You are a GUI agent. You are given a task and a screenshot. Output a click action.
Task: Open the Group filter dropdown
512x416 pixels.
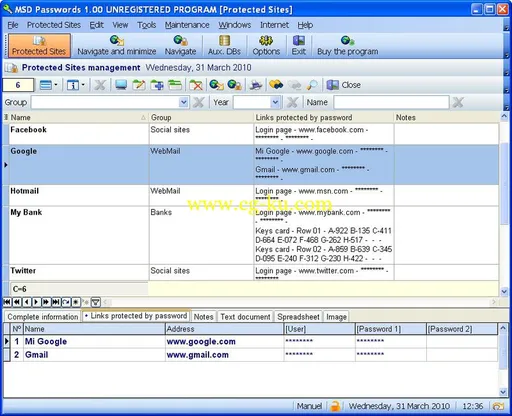click(x=183, y=102)
